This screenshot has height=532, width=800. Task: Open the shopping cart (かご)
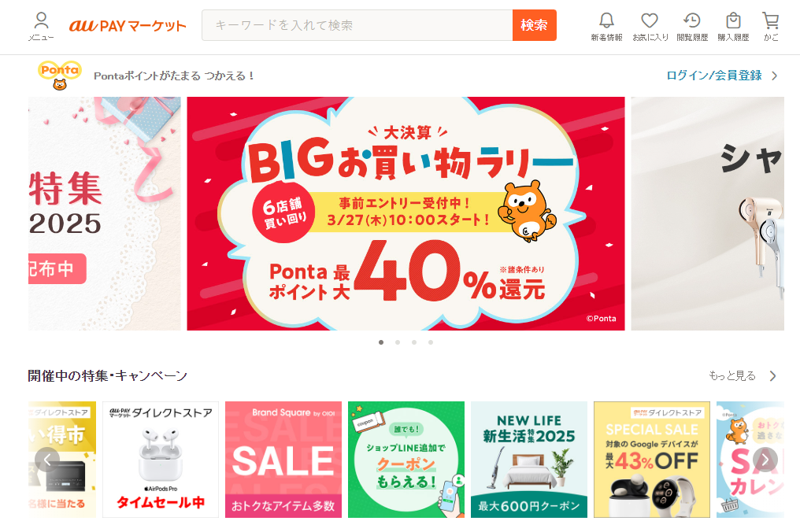coord(770,27)
